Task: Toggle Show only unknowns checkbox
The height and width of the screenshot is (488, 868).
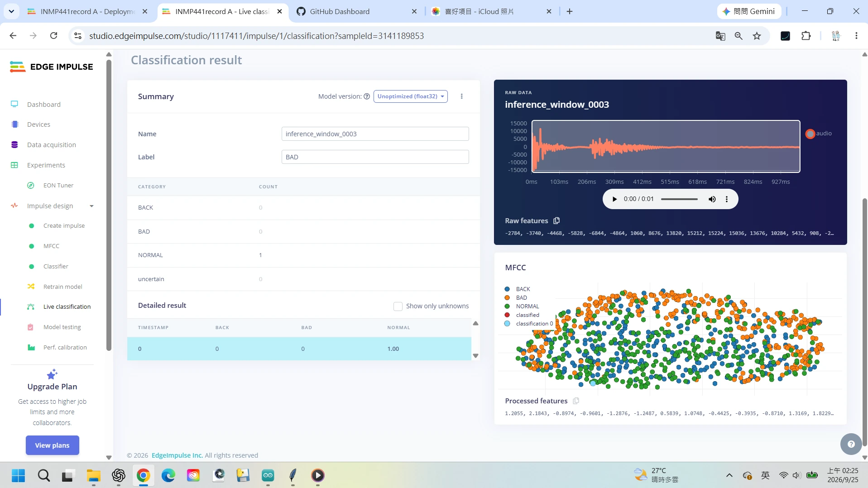Action: pyautogui.click(x=398, y=306)
